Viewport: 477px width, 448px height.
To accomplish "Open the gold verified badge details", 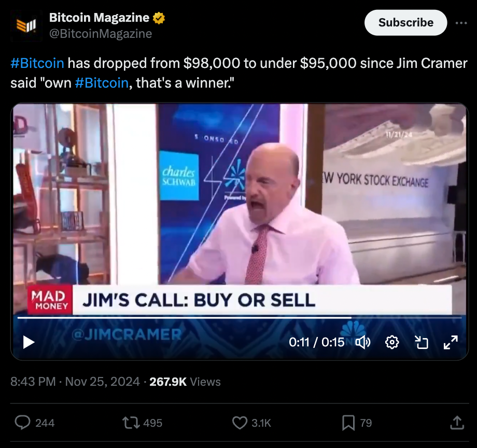I will pyautogui.click(x=159, y=18).
